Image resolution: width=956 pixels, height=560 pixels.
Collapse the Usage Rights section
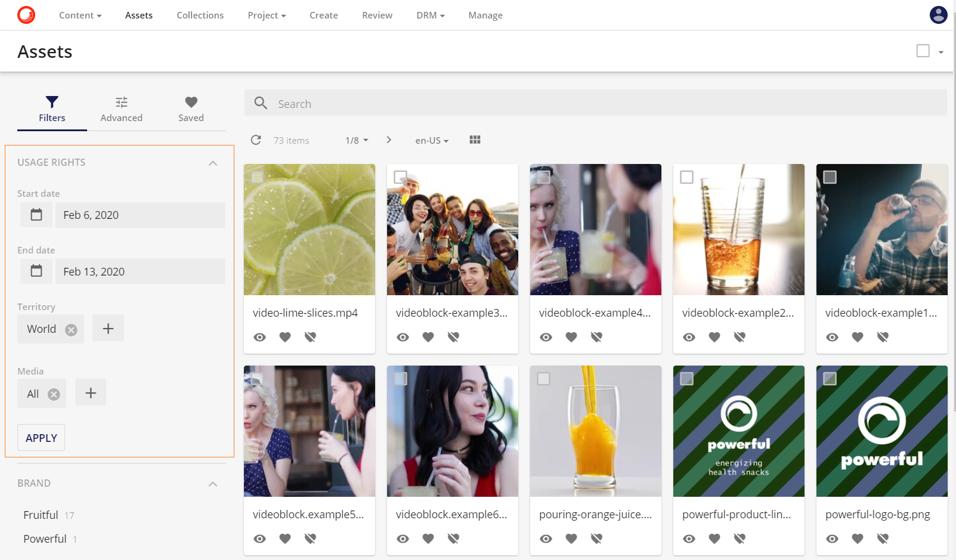213,163
